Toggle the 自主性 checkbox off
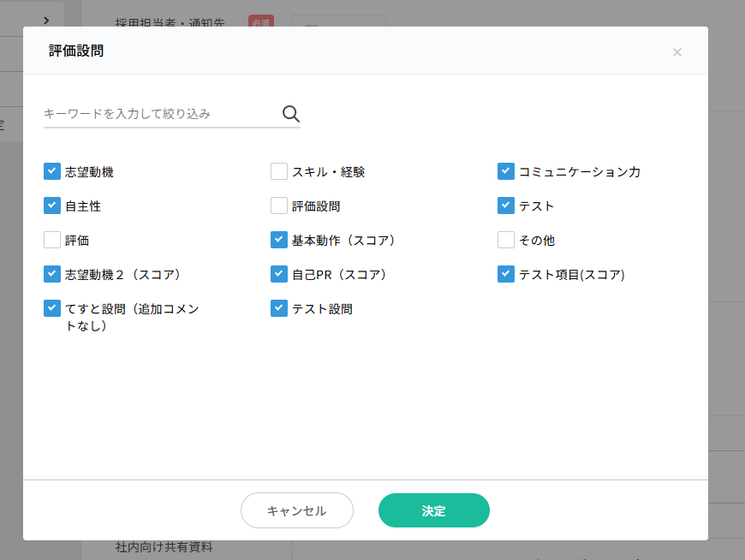 [x=52, y=206]
